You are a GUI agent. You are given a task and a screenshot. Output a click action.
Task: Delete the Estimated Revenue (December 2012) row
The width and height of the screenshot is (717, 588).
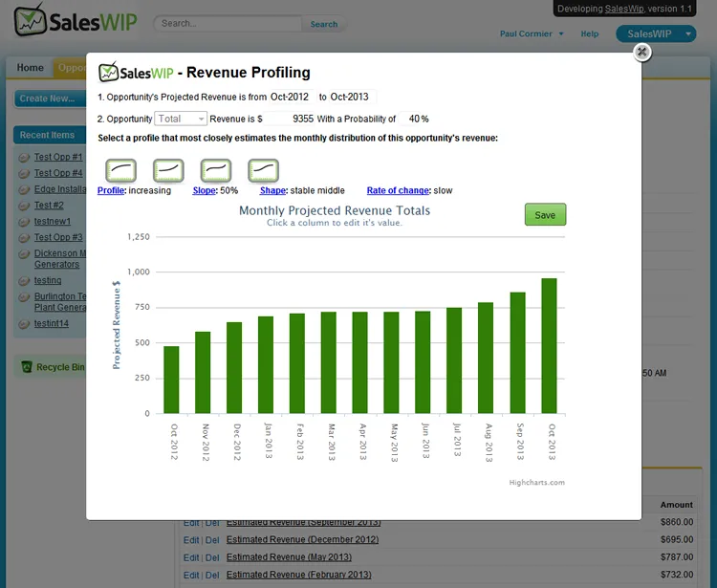pos(212,540)
